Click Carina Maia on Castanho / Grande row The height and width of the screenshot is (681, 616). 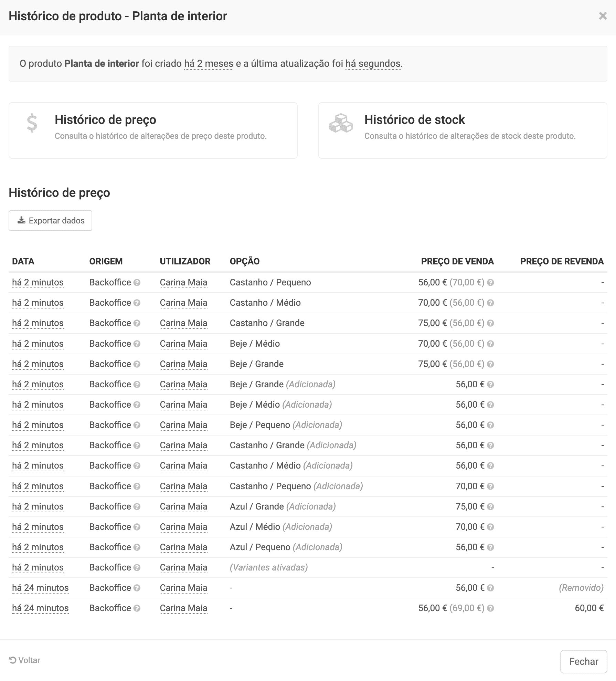pyautogui.click(x=183, y=323)
